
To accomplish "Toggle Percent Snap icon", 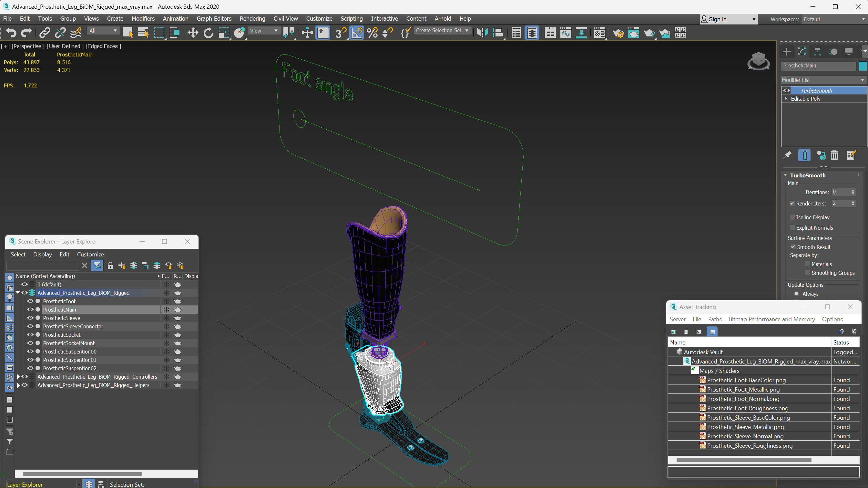I will [x=372, y=33].
